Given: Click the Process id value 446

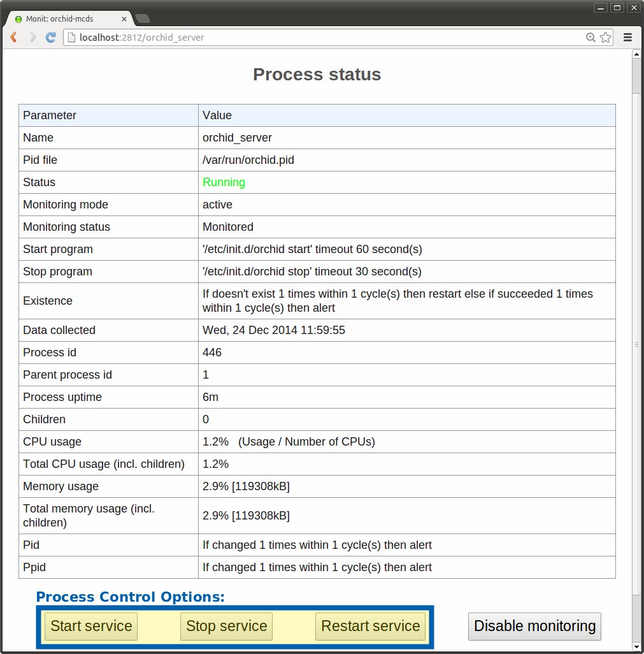Looking at the screenshot, I should click(212, 352).
